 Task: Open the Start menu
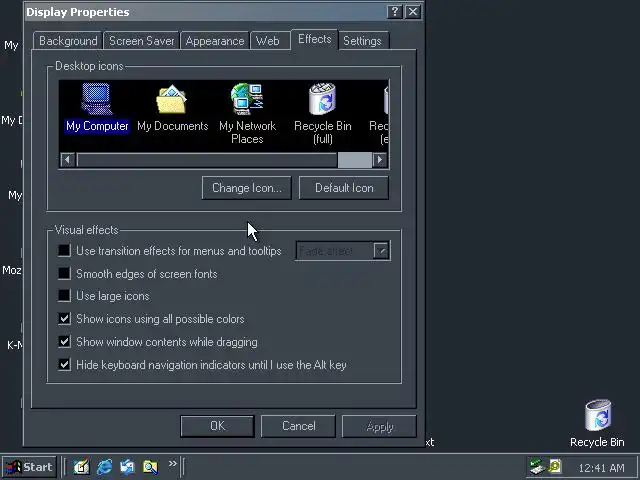tap(29, 467)
